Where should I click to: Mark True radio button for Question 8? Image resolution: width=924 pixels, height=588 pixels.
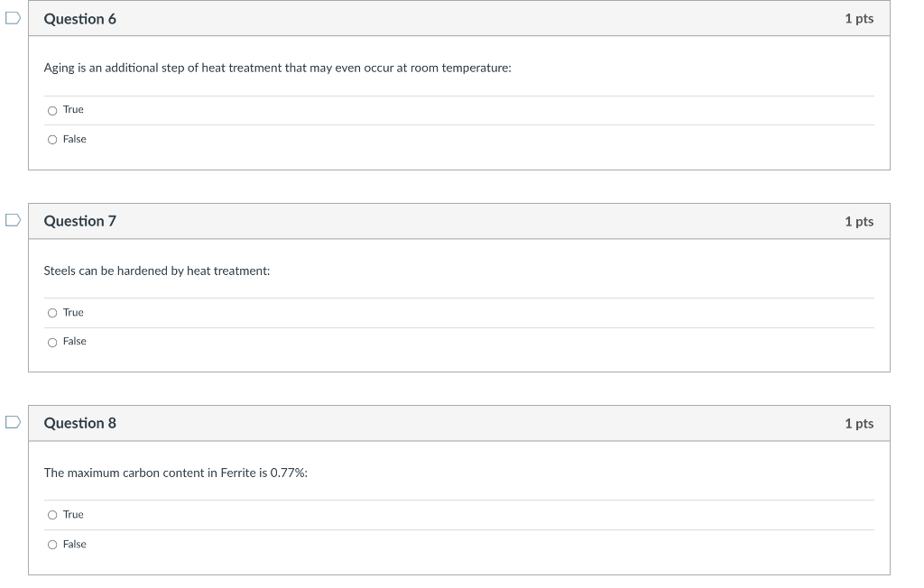point(52,515)
